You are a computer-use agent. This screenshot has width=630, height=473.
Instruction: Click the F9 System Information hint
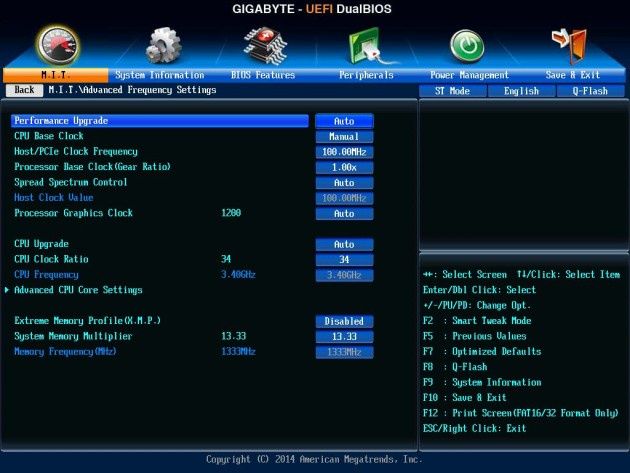point(482,382)
